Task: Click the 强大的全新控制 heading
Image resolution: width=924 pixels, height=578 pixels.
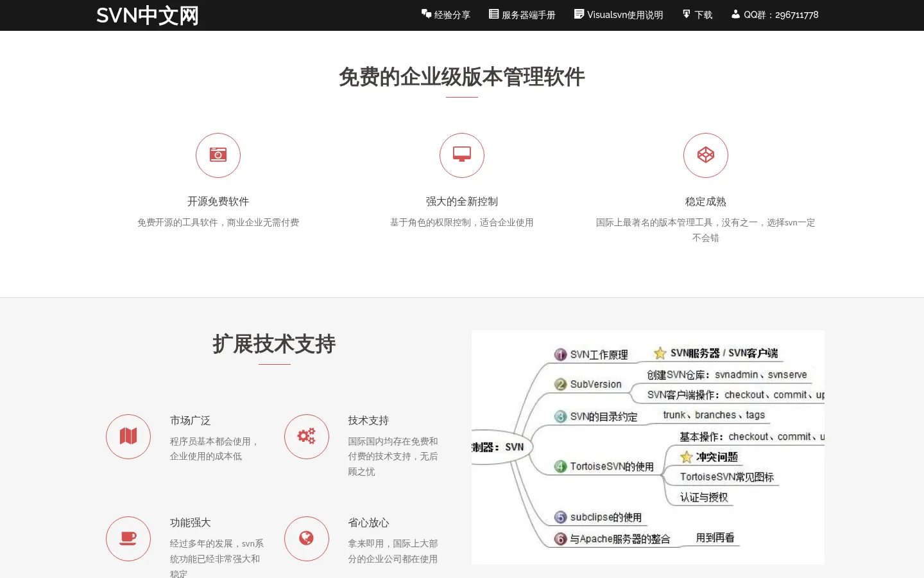Action: pyautogui.click(x=462, y=202)
